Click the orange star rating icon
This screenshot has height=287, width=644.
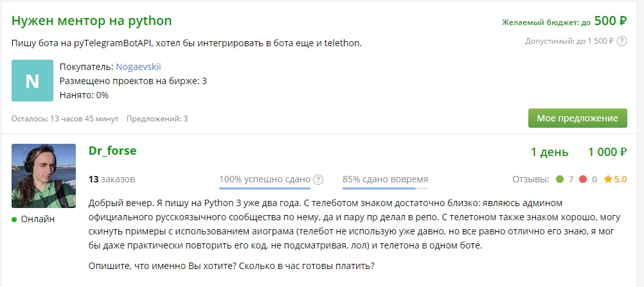pyautogui.click(x=607, y=179)
